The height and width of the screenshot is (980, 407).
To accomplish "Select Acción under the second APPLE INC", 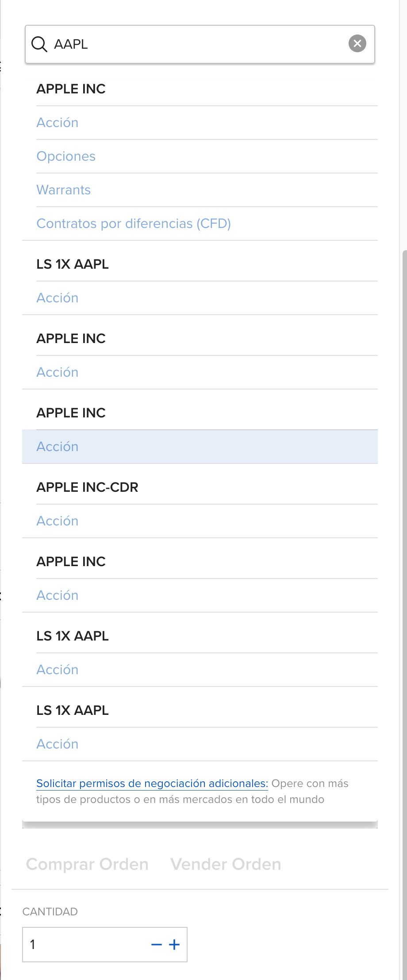I will pyautogui.click(x=57, y=372).
